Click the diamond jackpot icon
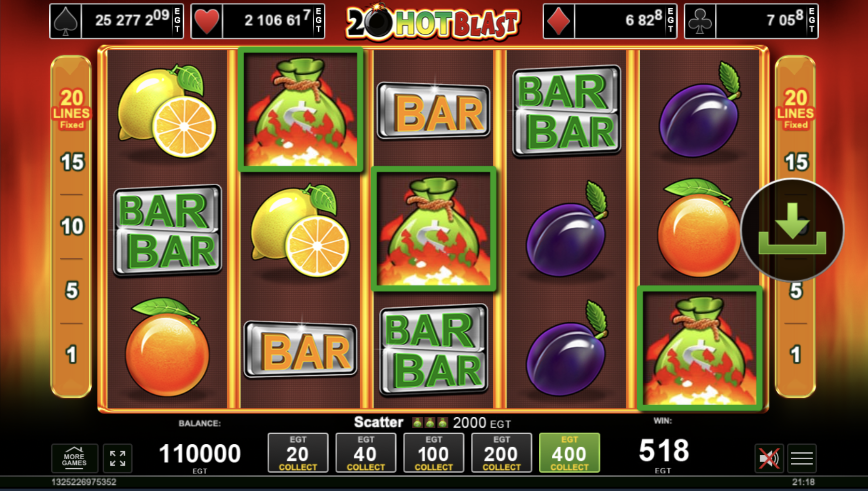Screen dimensions: 868x491 coord(559,21)
